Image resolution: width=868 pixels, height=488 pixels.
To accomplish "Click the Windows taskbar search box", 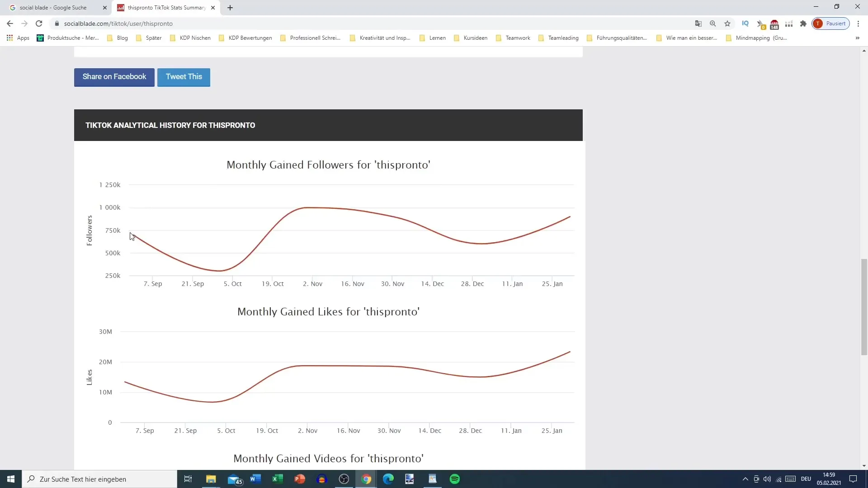I will [x=99, y=479].
